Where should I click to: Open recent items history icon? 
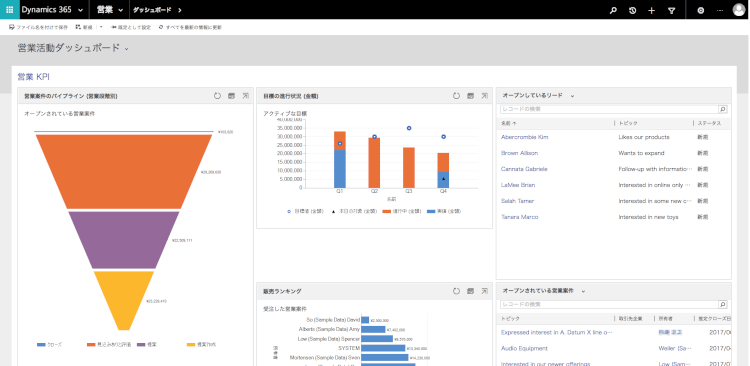(x=632, y=10)
